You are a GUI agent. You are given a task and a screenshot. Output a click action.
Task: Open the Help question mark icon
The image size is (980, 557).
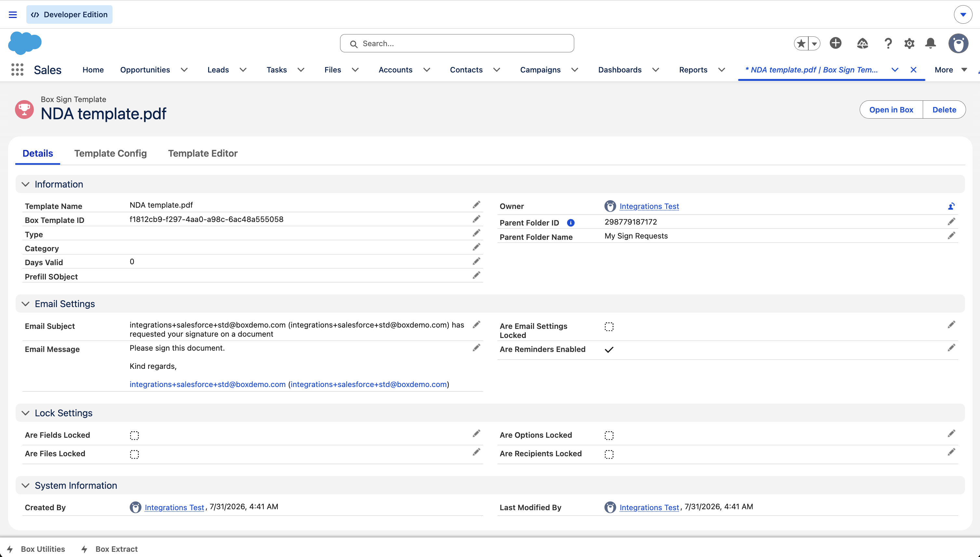coord(888,43)
